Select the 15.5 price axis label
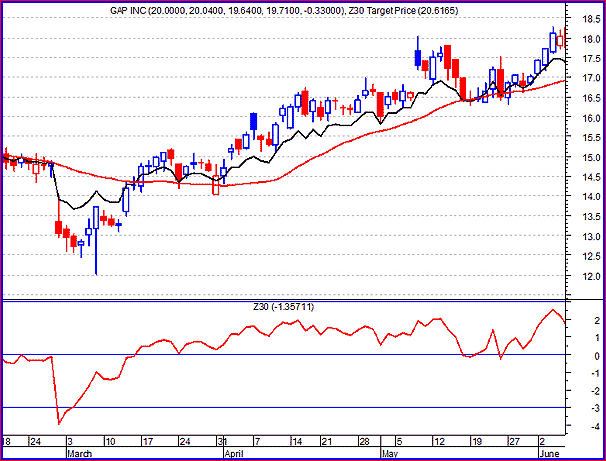Viewport: 606px width, 461px height. (589, 138)
